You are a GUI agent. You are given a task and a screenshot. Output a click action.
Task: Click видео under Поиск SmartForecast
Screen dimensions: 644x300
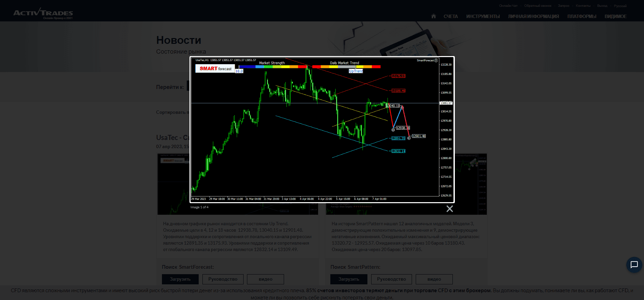click(x=265, y=279)
